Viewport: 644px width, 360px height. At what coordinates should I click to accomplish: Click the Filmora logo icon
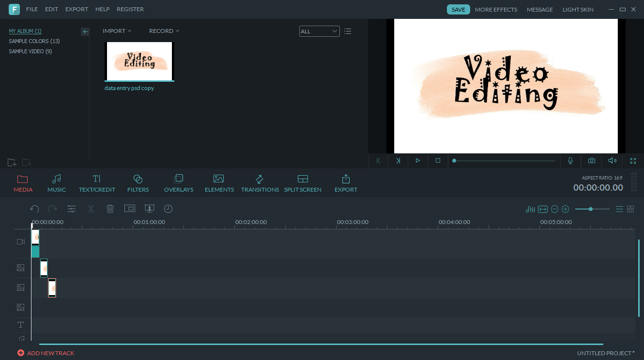14,9
